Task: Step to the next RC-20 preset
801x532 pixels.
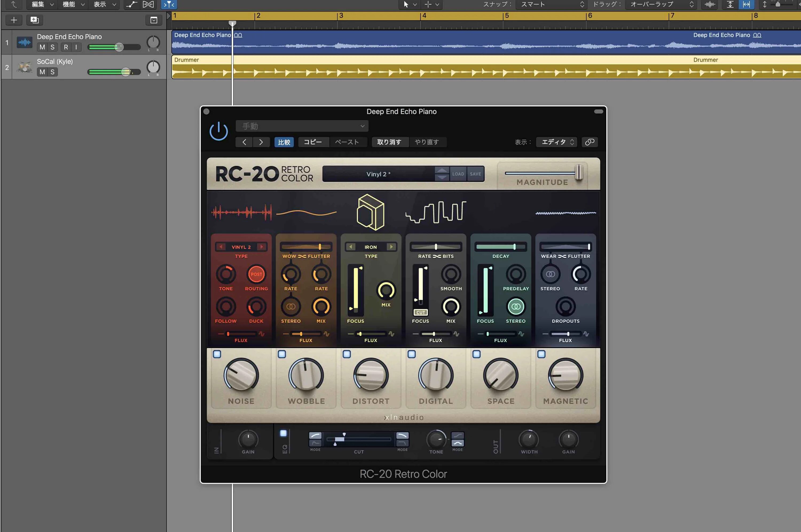Action: pyautogui.click(x=442, y=177)
